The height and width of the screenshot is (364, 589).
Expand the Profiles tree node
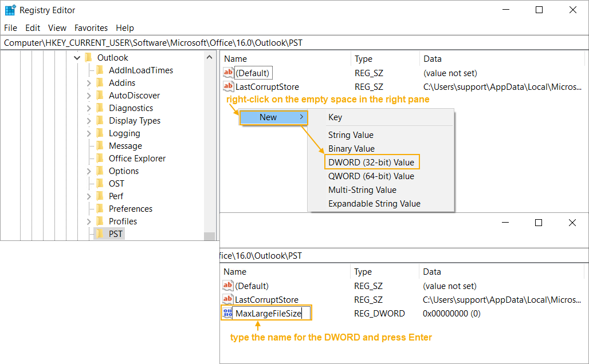click(89, 221)
